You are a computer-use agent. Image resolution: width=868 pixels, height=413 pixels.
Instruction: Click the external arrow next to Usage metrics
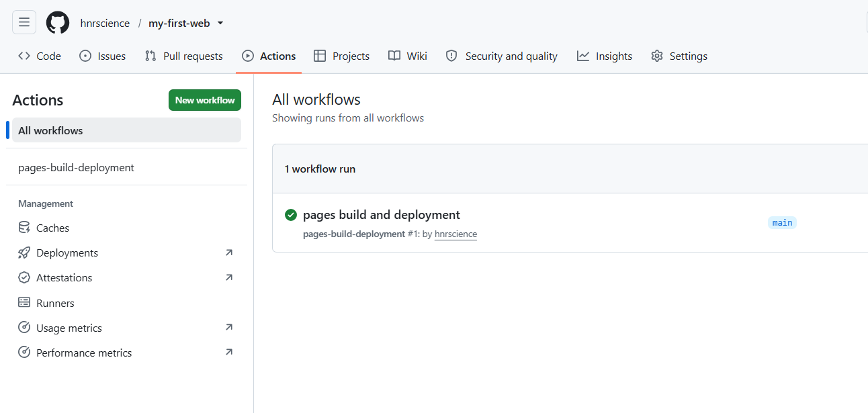click(x=229, y=327)
